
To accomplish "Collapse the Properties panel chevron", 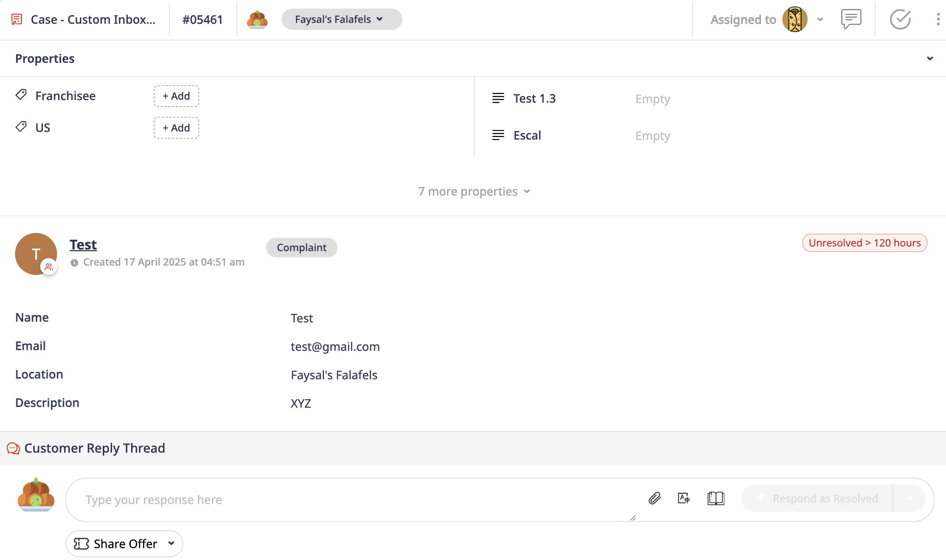I will (x=930, y=59).
